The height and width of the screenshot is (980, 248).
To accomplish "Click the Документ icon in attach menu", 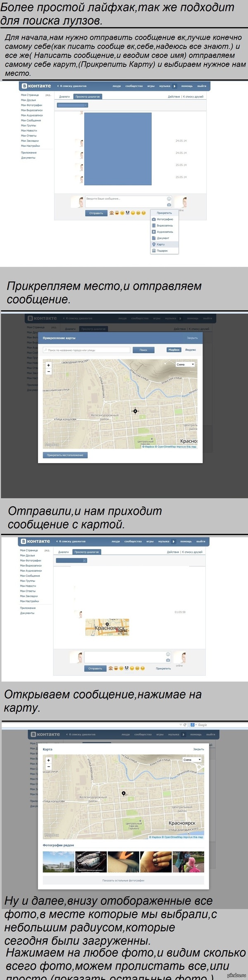I will [154, 238].
